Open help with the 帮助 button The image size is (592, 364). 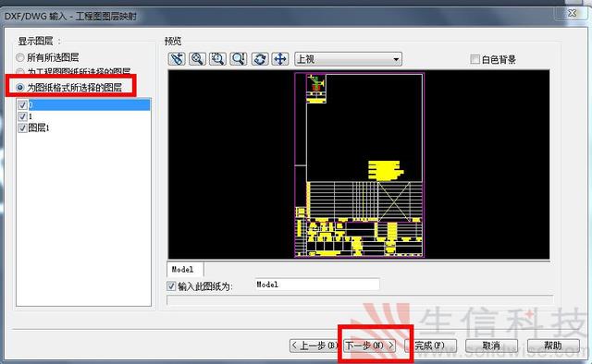(553, 346)
